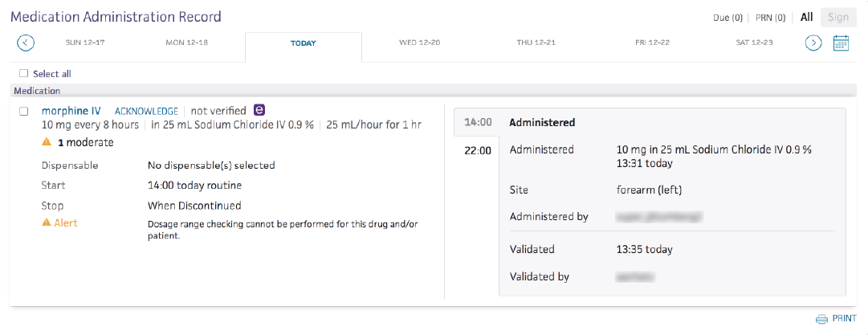Filter by PRN (0) medications
This screenshot has width=868, height=335.
[769, 18]
